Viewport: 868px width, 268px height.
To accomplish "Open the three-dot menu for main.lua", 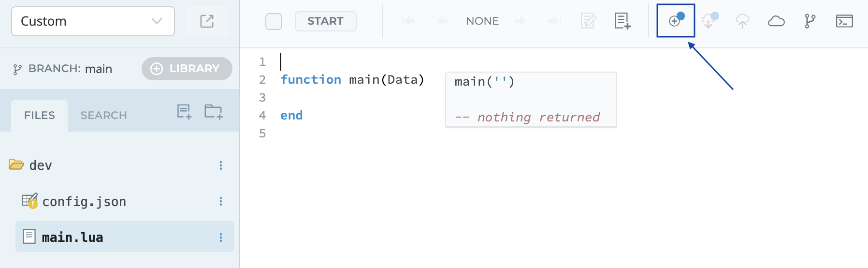I will tap(221, 237).
